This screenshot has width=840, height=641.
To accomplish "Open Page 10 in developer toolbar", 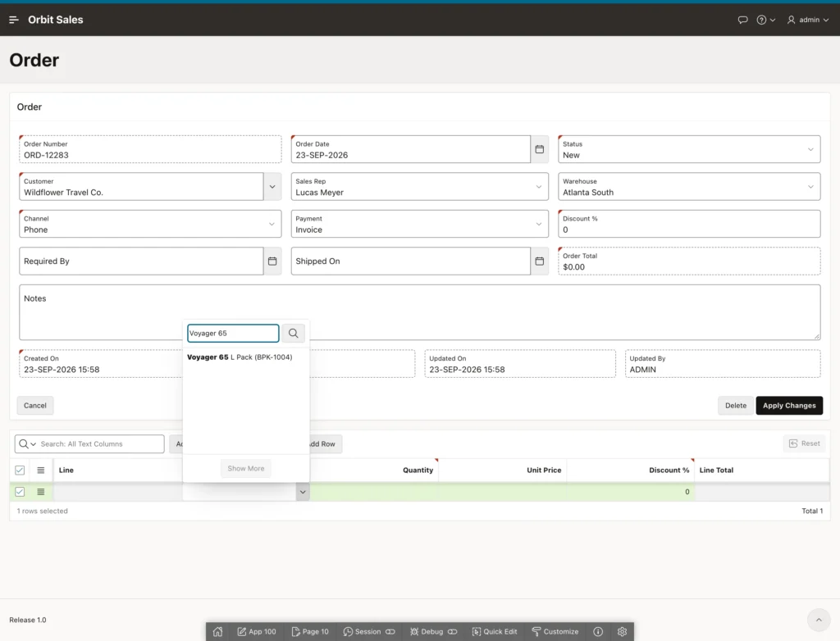I will (310, 631).
